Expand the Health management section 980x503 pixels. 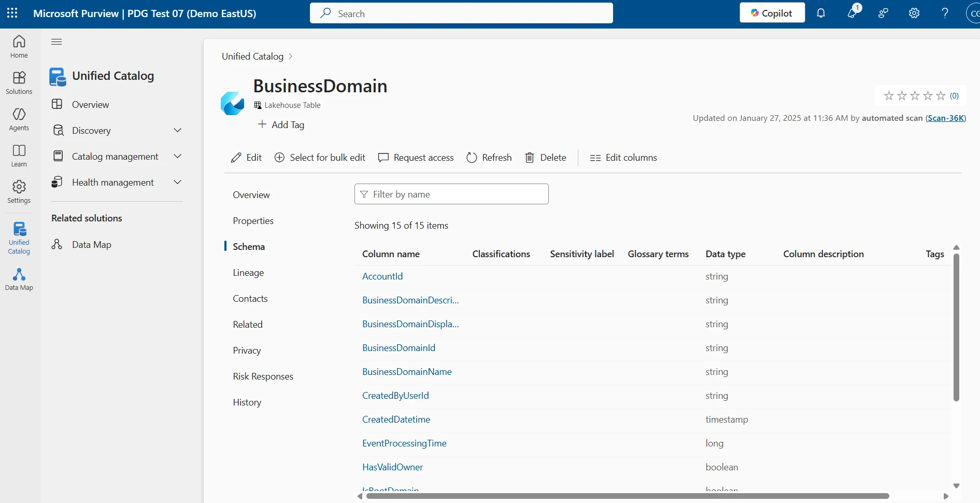178,182
